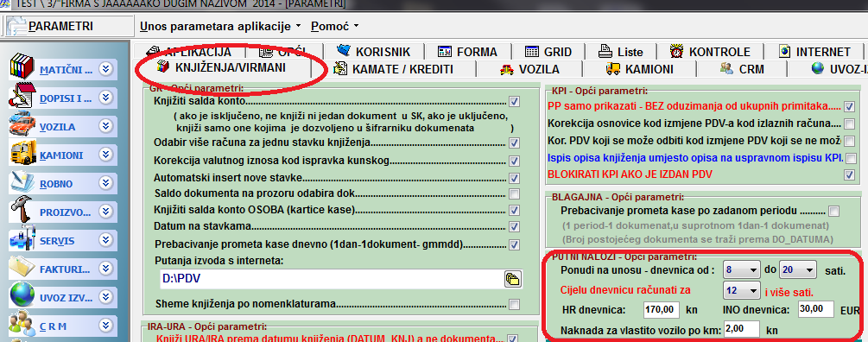Click the C R M people icon in the sidebar
The image size is (868, 342).
tap(22, 324)
